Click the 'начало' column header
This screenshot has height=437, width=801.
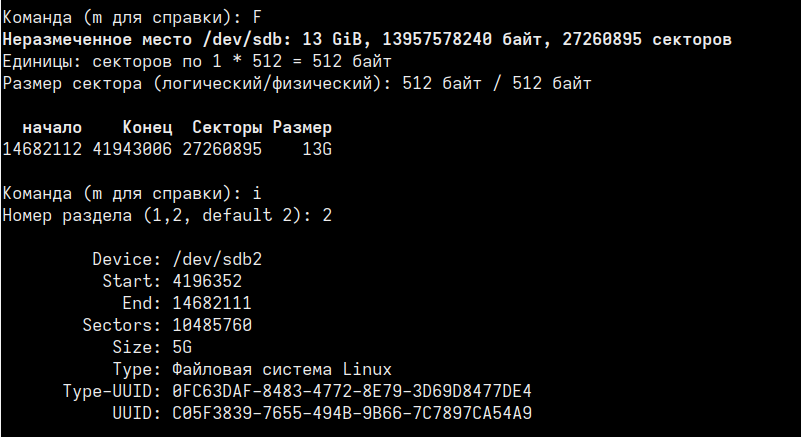pos(52,127)
